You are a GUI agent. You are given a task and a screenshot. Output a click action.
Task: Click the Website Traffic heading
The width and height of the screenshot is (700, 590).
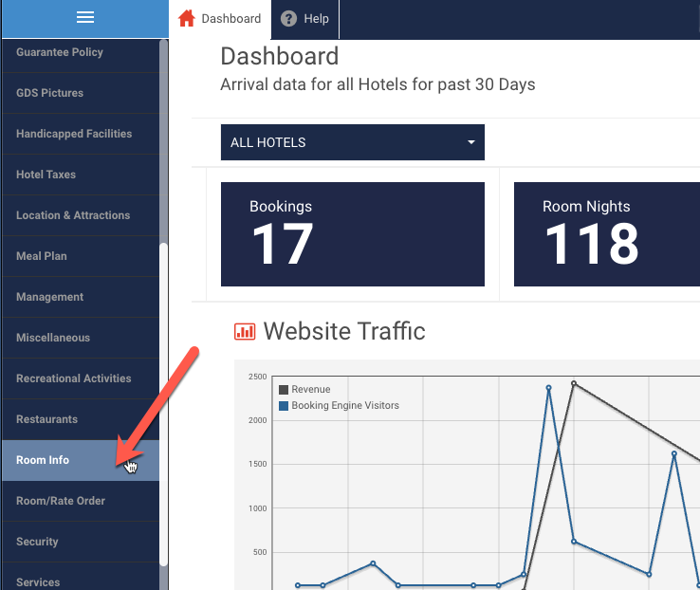[344, 331]
